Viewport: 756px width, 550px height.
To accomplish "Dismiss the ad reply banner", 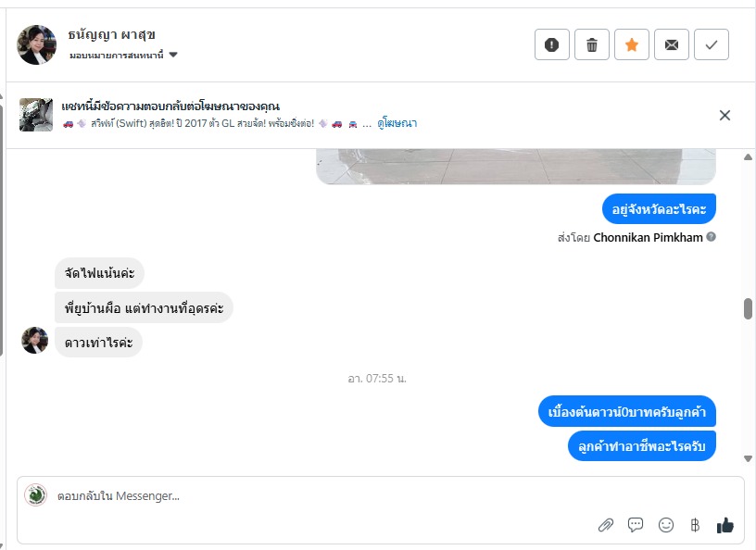I will tap(724, 115).
